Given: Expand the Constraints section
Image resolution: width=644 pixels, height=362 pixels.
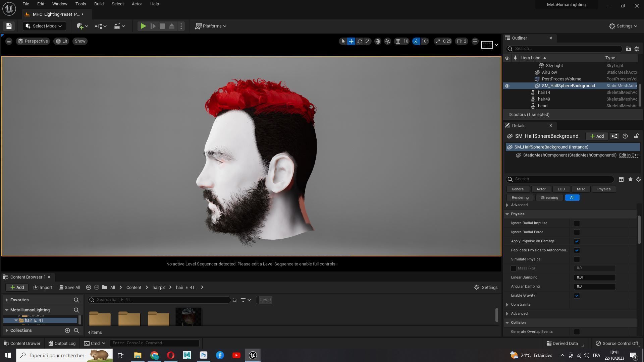Looking at the screenshot, I should 507,305.
